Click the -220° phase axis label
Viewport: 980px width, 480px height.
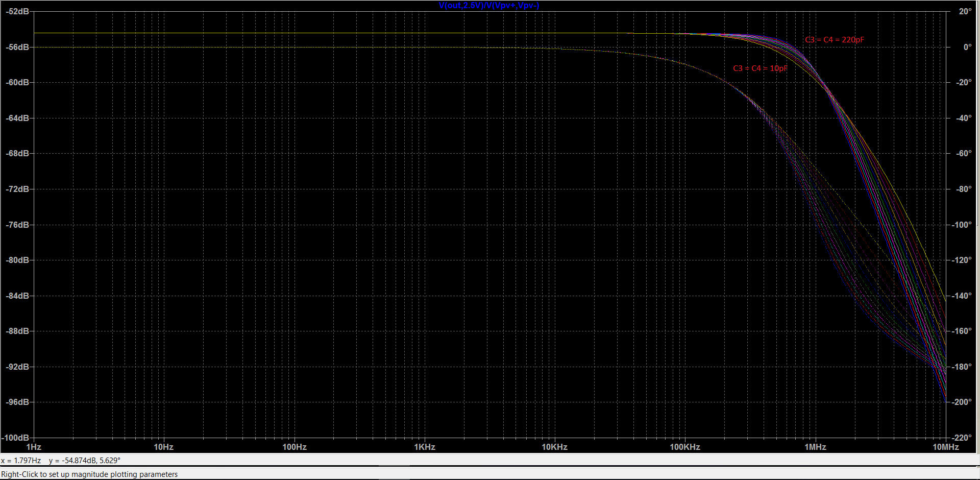coord(962,438)
